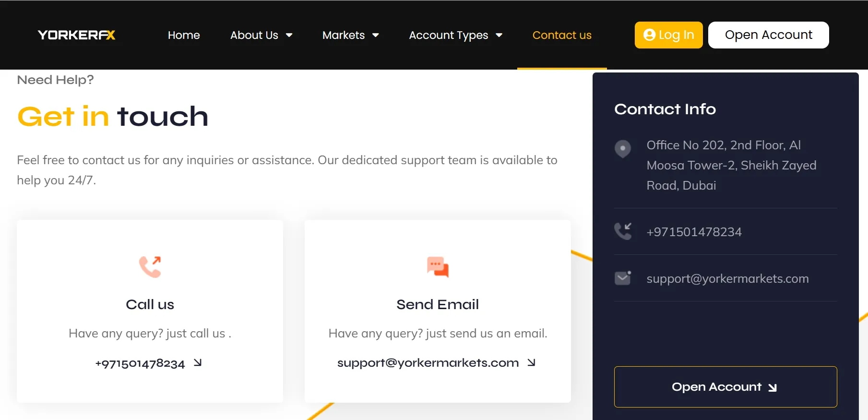Click the Need Help? text
The height and width of the screenshot is (420, 868).
pos(55,80)
